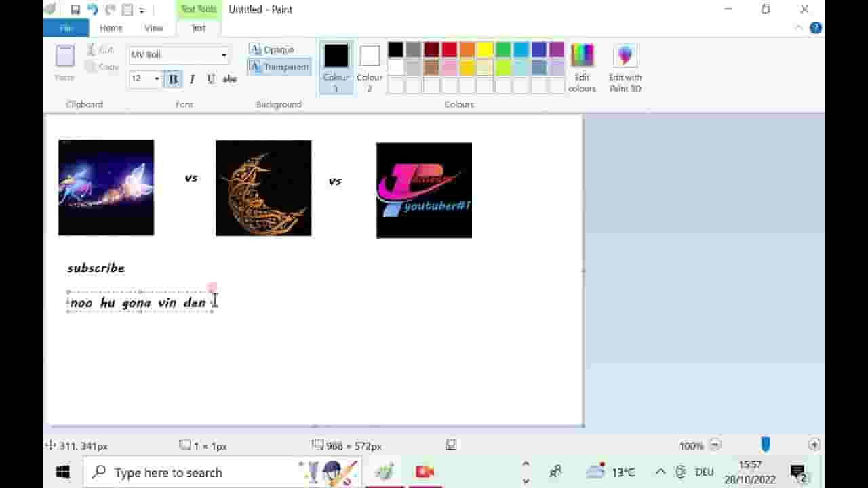Click the Text Tools contextual tab header
Viewport: 868px width, 488px height.
[199, 9]
